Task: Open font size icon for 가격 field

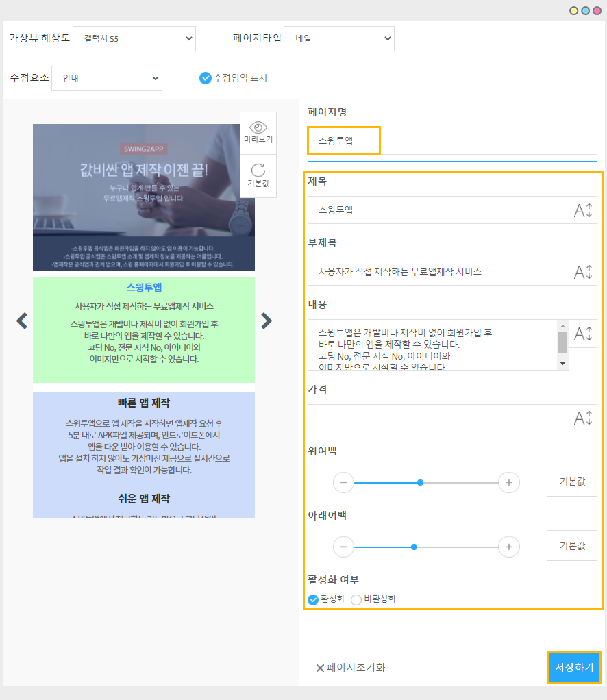Action: pos(583,418)
